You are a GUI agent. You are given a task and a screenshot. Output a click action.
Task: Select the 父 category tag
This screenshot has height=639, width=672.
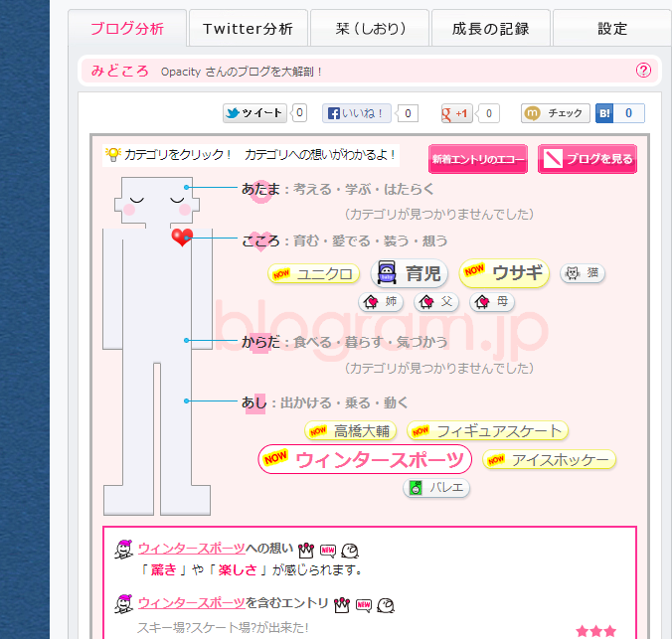coord(436,302)
